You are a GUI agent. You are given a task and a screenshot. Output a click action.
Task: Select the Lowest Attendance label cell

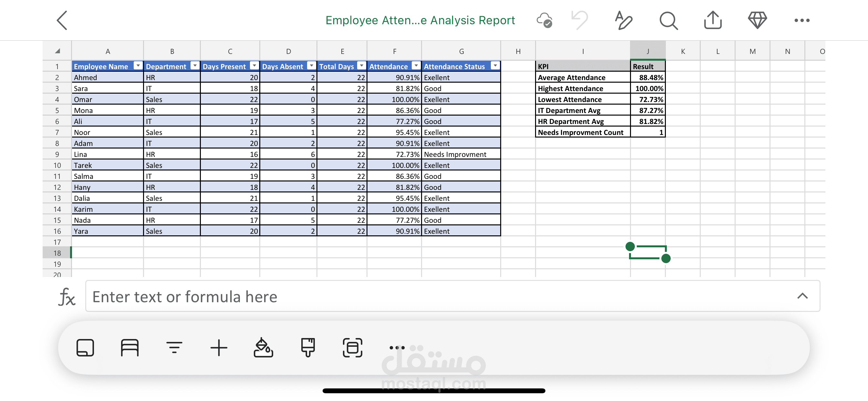583,99
